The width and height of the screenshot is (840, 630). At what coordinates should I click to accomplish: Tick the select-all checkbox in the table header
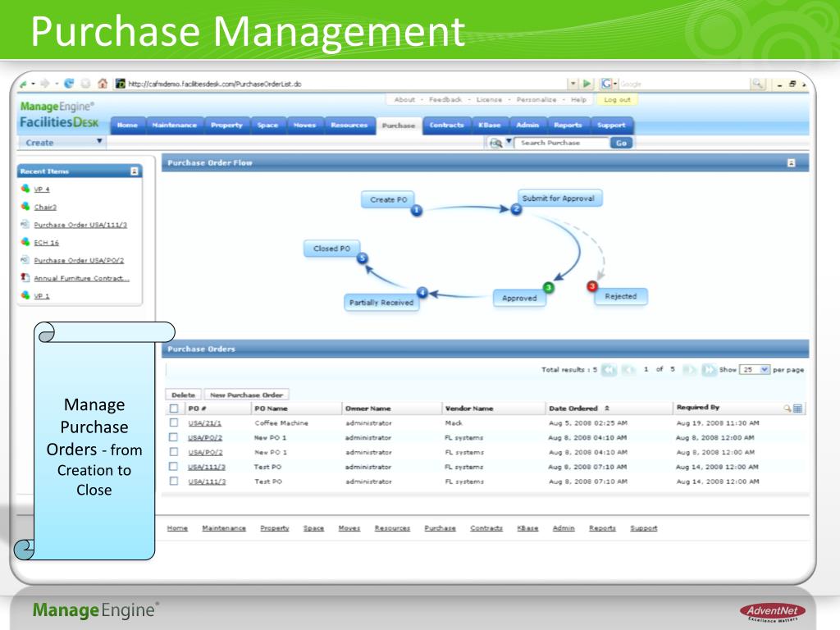tap(174, 409)
